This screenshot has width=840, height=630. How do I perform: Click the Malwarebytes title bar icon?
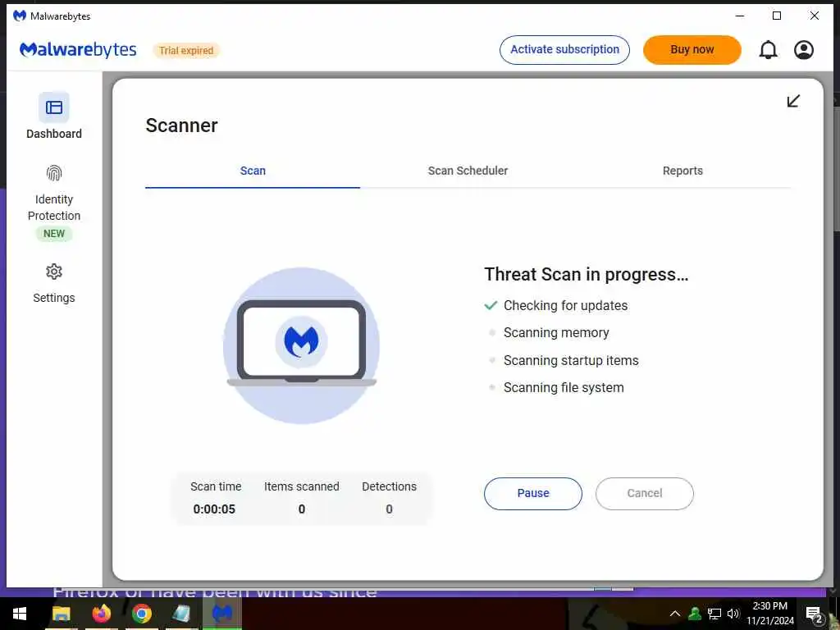(x=20, y=16)
